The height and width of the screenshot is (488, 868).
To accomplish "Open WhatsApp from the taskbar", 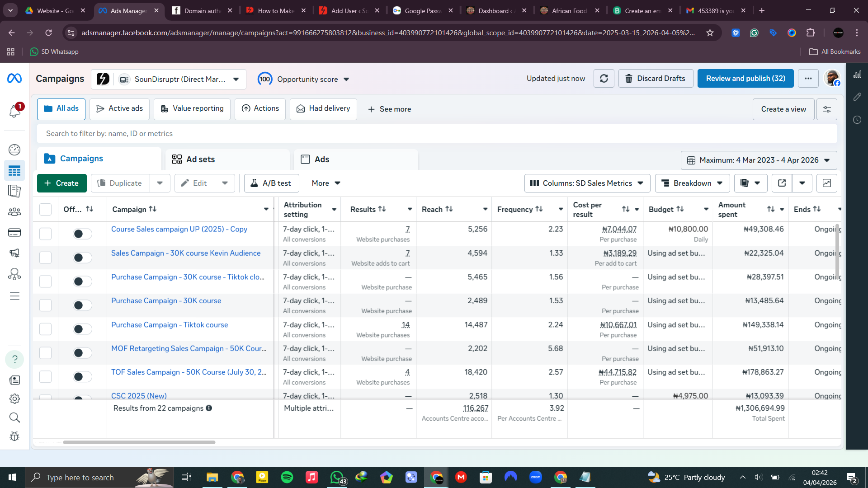I will (x=337, y=477).
